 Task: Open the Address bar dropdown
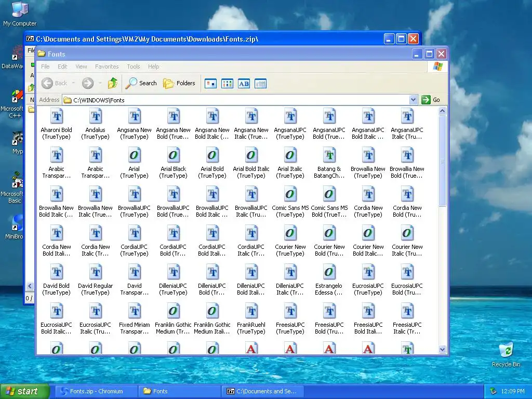click(413, 100)
